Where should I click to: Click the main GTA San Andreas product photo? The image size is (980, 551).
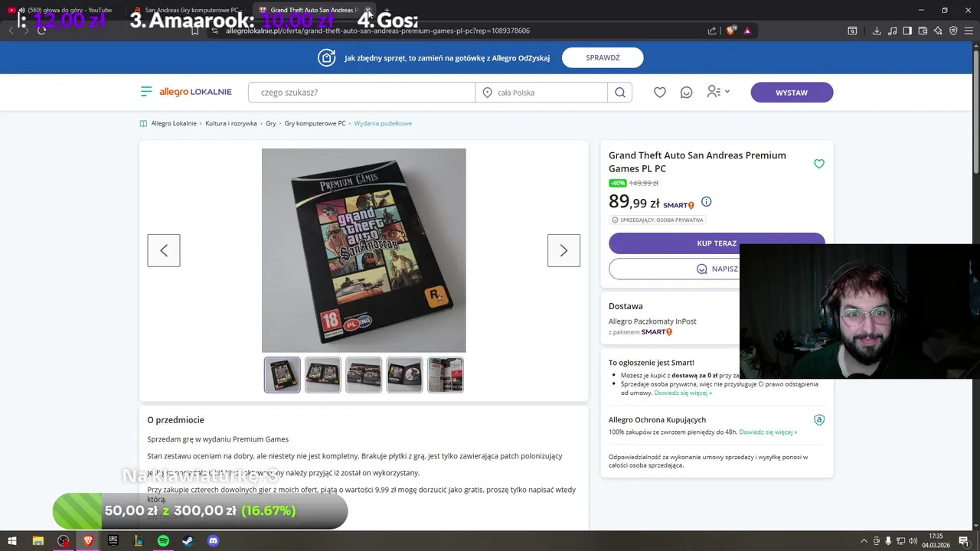364,250
